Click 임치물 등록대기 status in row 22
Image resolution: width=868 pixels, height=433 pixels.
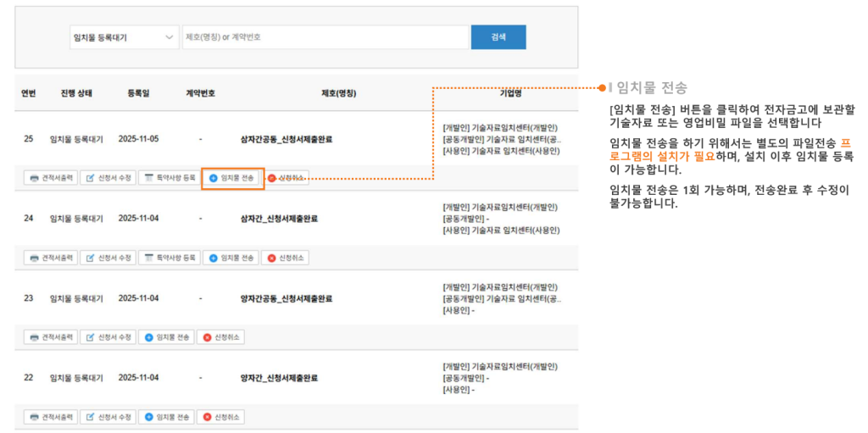pyautogui.click(x=76, y=378)
